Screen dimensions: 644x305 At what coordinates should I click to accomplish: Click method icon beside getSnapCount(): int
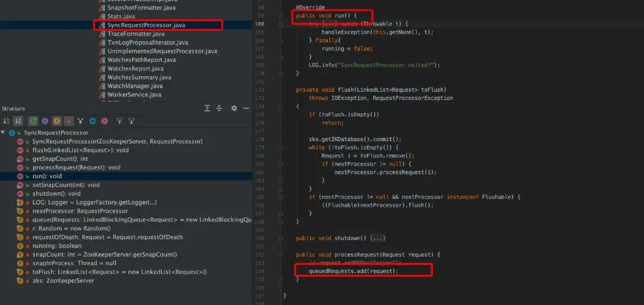point(20,159)
